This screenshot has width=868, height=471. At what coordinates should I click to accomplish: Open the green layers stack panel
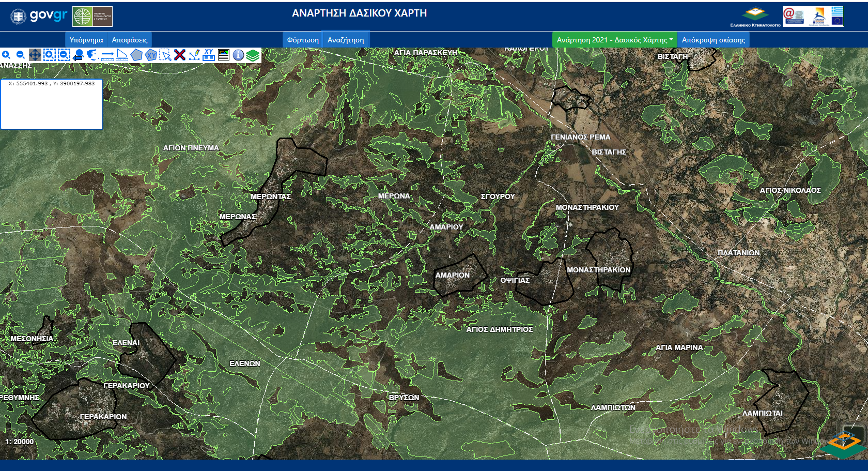[x=253, y=55]
